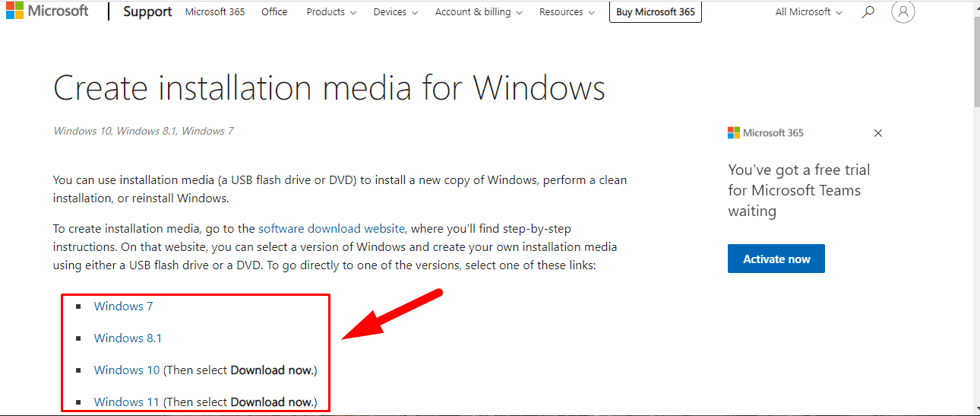Click Buy Microsoft 365 button

pyautogui.click(x=656, y=12)
